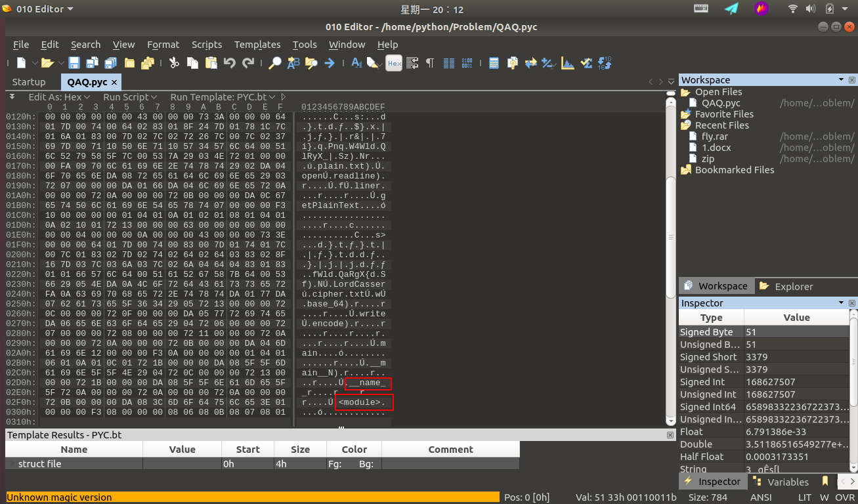Click the Save file icon

(x=74, y=63)
